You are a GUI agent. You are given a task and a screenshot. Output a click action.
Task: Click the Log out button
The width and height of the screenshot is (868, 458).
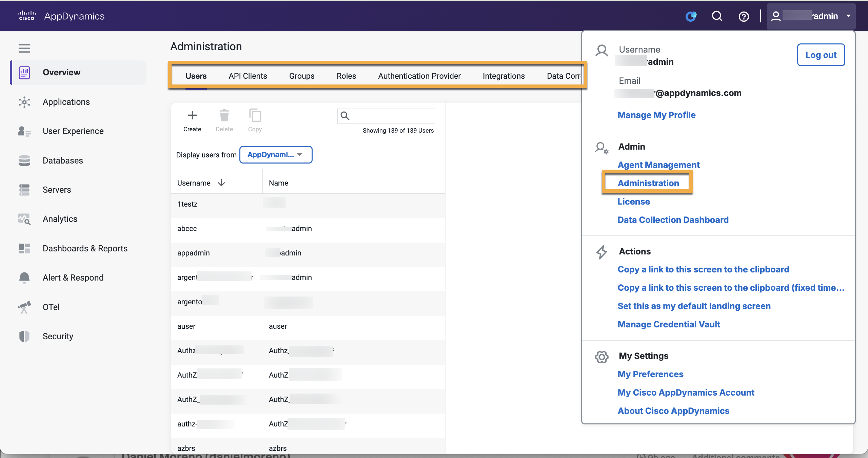click(x=821, y=55)
